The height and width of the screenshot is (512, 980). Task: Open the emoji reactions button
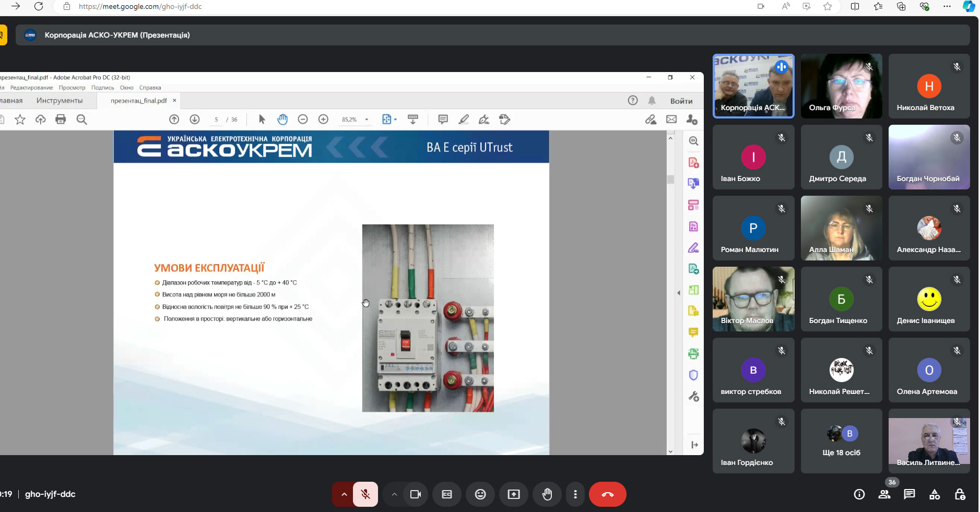[x=480, y=494]
